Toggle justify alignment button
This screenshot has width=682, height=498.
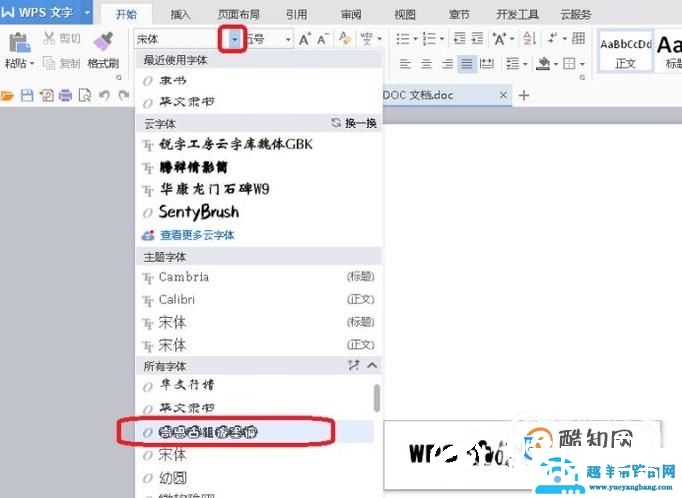(x=467, y=64)
